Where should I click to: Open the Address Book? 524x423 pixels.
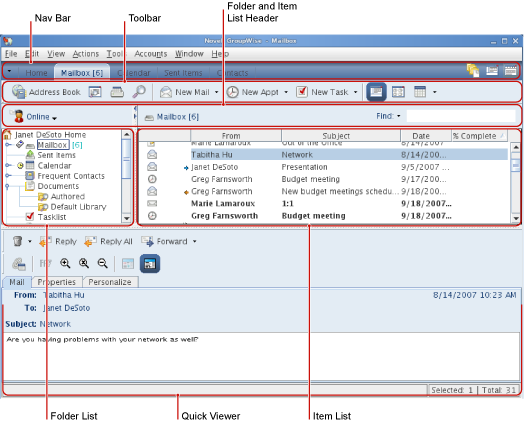[46, 92]
